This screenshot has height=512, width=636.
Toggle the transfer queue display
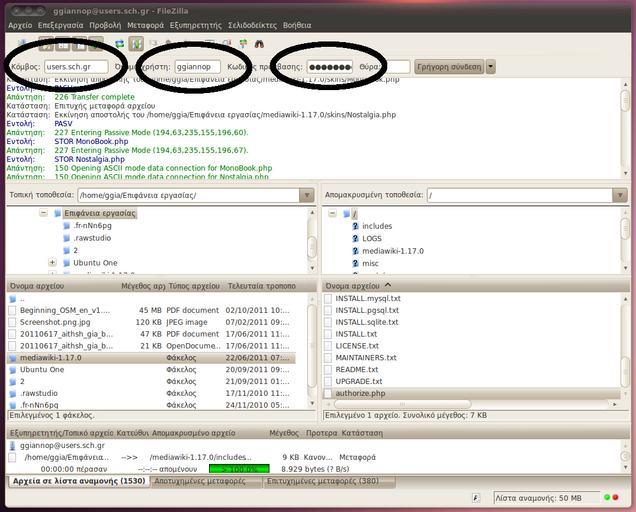tap(95, 44)
